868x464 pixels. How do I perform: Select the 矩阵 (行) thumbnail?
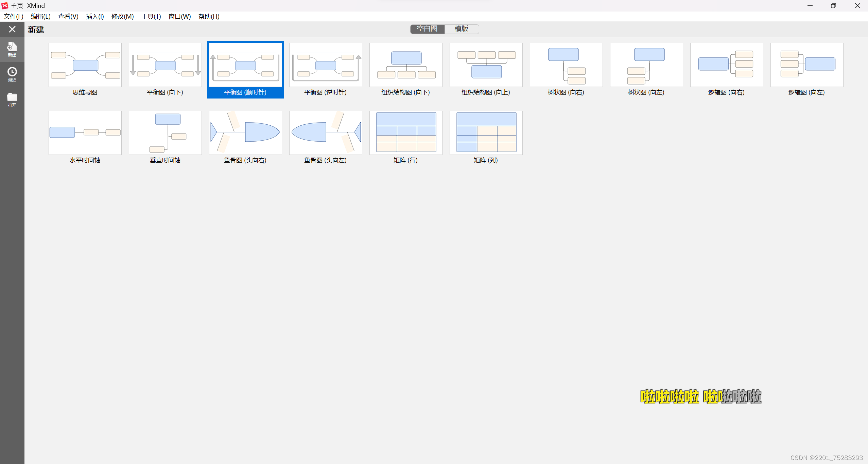point(406,133)
